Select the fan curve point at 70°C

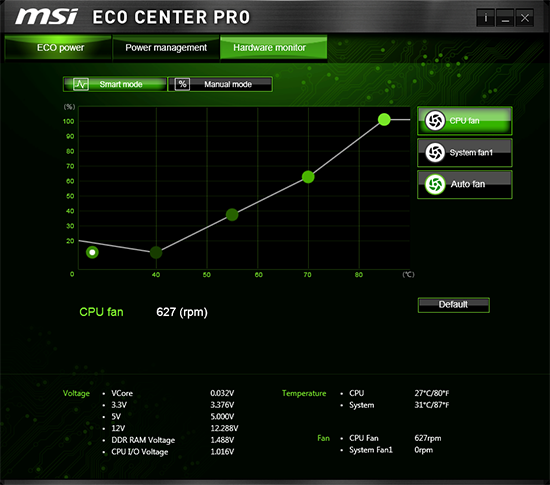pos(308,177)
